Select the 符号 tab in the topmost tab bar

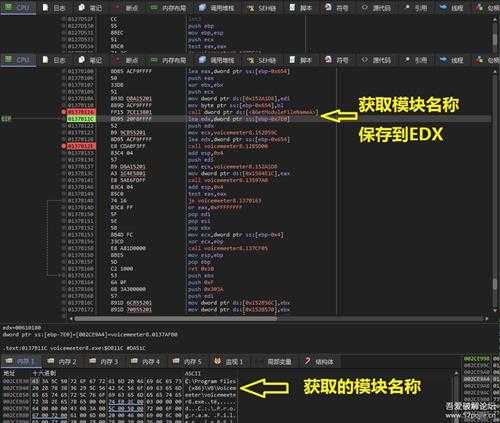[x=337, y=8]
